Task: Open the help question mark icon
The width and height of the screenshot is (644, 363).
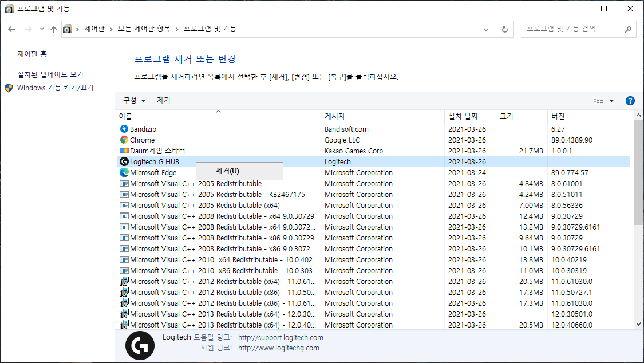Action: [630, 101]
